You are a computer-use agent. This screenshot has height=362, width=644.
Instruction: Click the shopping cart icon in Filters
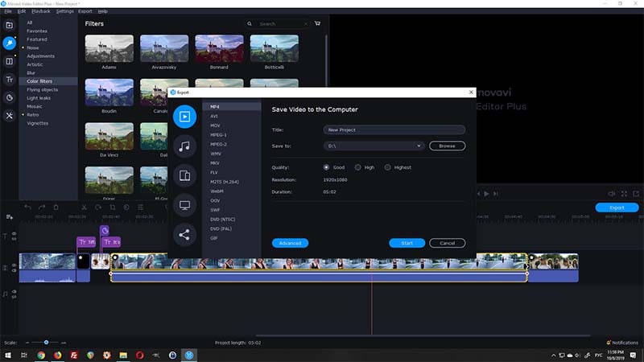[x=317, y=23]
